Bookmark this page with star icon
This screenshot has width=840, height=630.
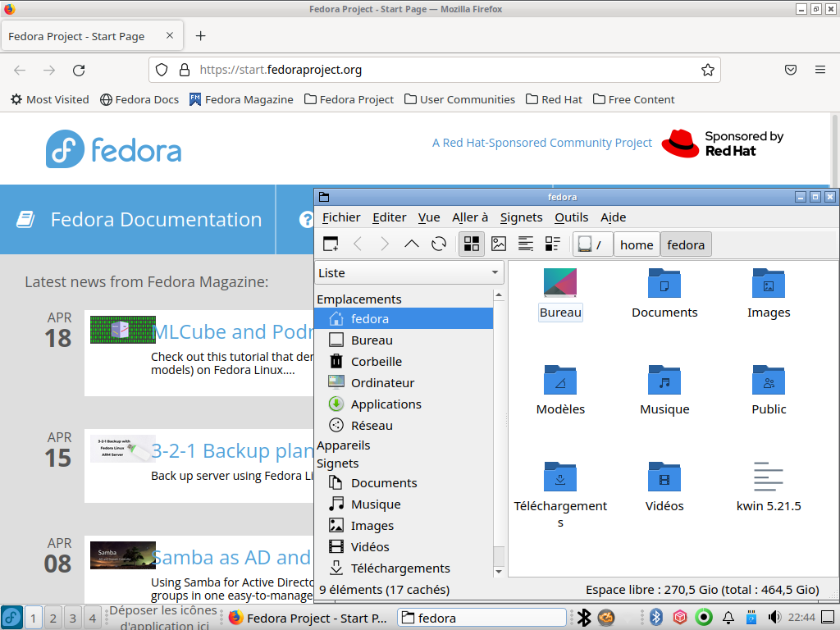[x=708, y=71]
